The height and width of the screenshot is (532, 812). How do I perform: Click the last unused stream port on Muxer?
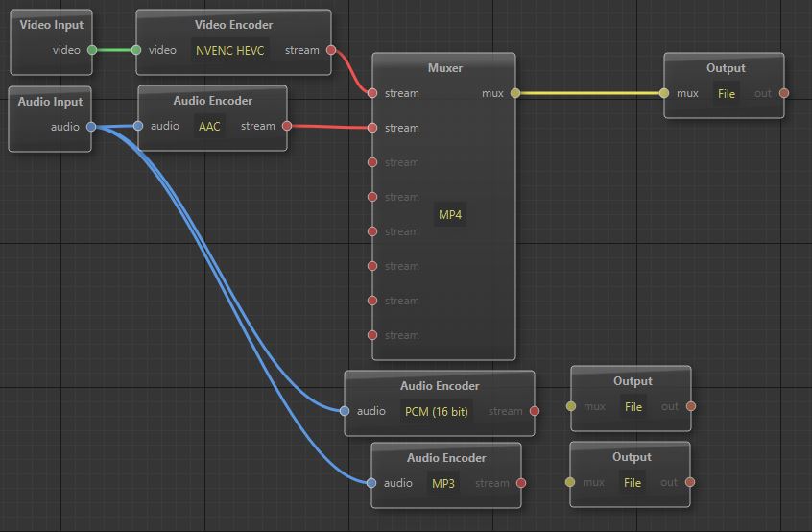click(372, 335)
